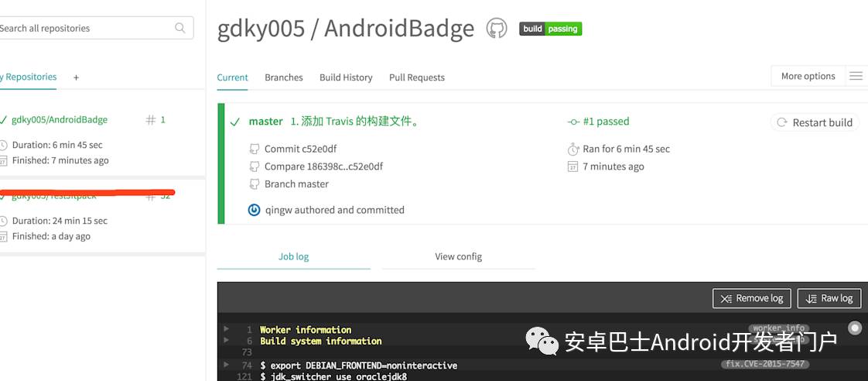Click the gdky005 owner name in title
868x381 pixels.
coord(261,29)
